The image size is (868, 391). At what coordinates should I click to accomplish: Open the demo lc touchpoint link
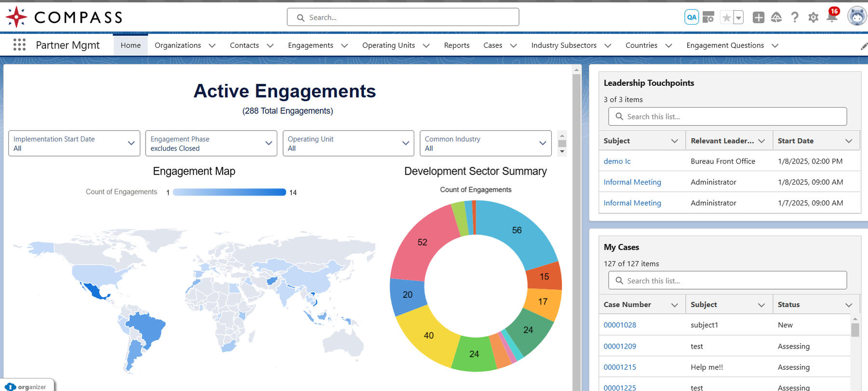point(617,162)
